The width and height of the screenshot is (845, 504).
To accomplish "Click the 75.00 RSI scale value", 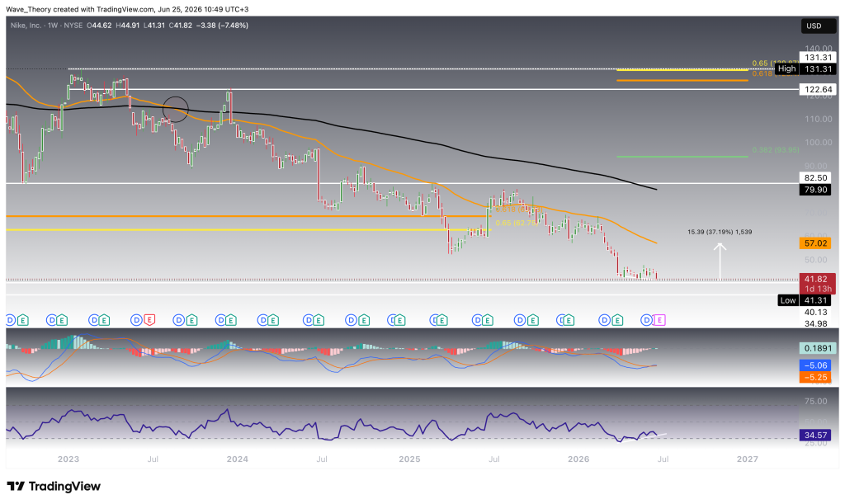I will tap(815, 401).
